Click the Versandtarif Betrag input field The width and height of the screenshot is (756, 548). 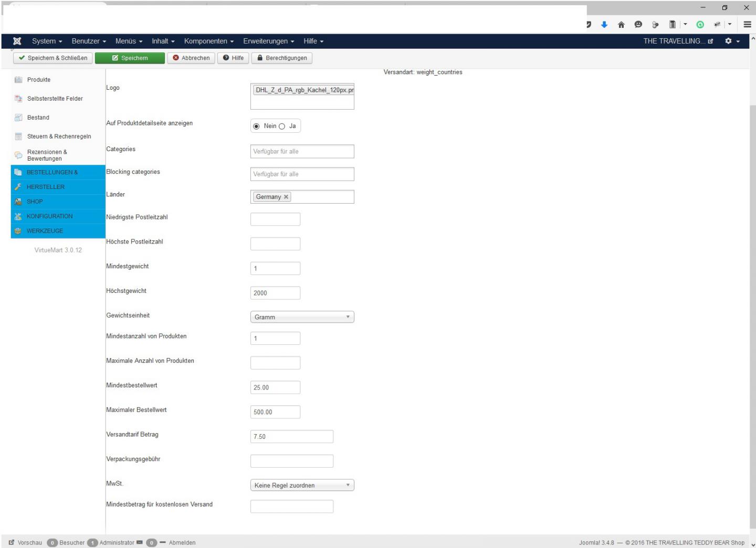pos(291,437)
